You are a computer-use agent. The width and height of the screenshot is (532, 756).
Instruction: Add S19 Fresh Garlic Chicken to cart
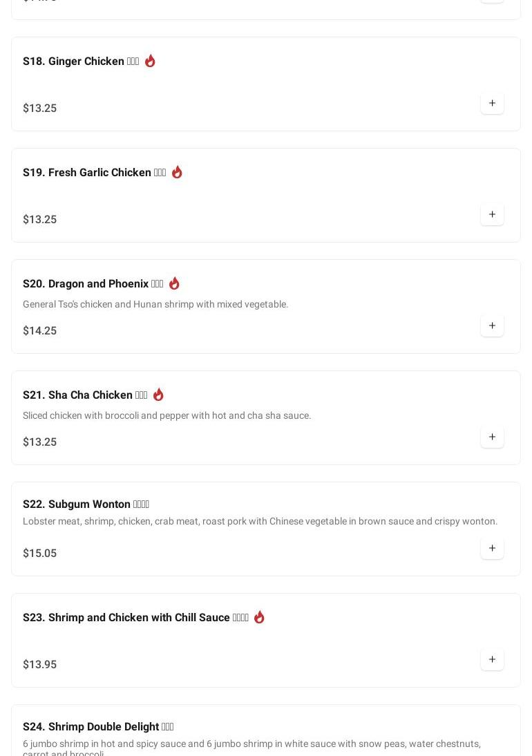492,215
